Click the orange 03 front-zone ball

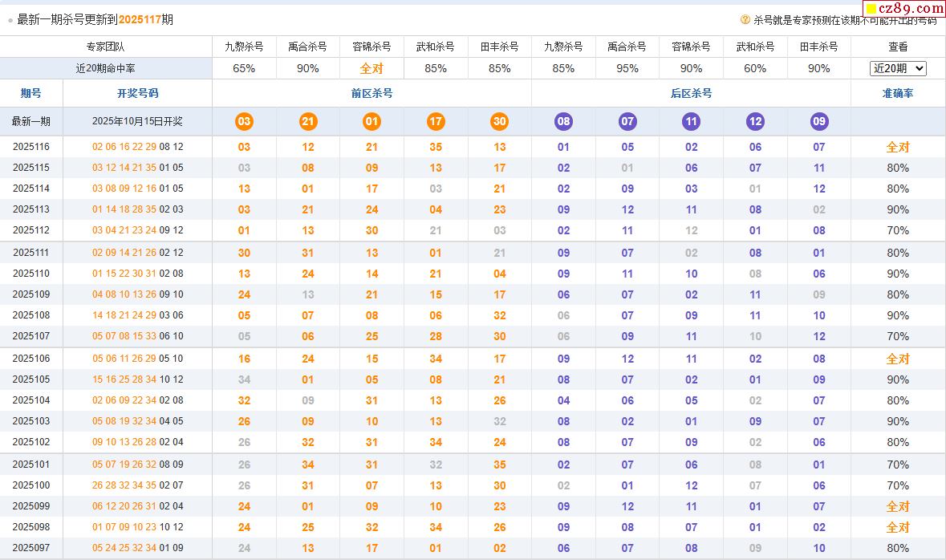click(x=244, y=122)
